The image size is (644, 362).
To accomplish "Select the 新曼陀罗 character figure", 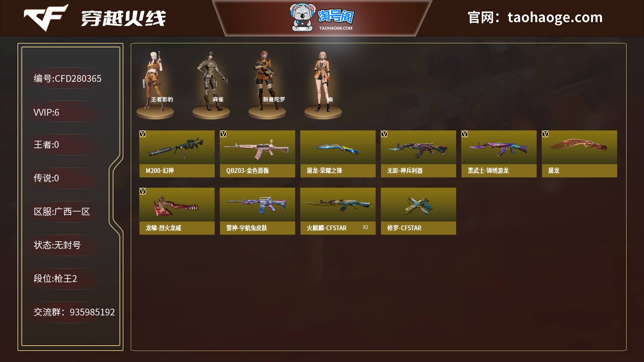I will click(x=267, y=84).
